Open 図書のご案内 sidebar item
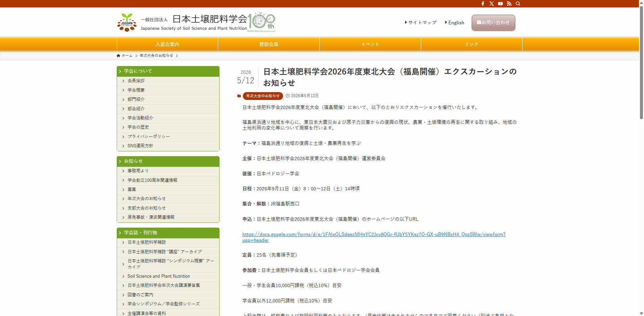Viewport: 644px width, 316px height. pyautogui.click(x=168, y=295)
